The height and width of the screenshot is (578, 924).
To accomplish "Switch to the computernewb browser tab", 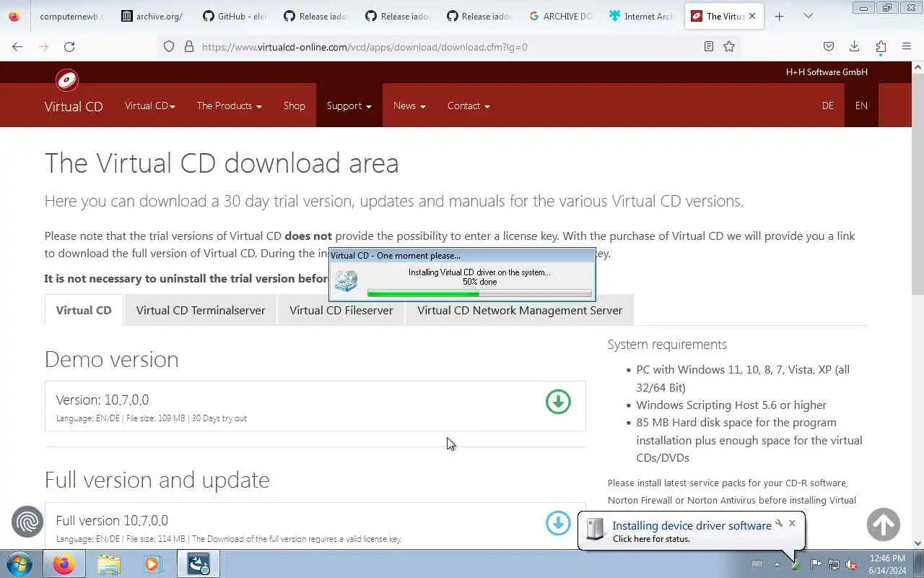I will [x=71, y=16].
